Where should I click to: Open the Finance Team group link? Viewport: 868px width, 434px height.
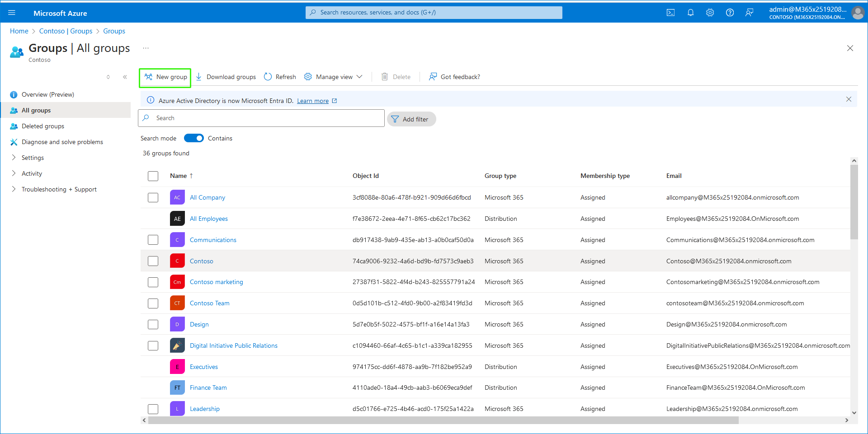[x=208, y=387]
